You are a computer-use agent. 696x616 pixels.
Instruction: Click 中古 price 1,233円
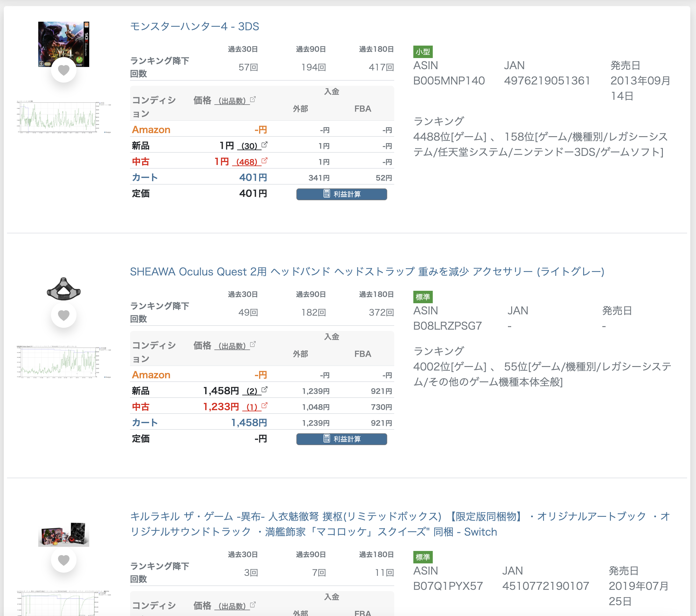[221, 407]
